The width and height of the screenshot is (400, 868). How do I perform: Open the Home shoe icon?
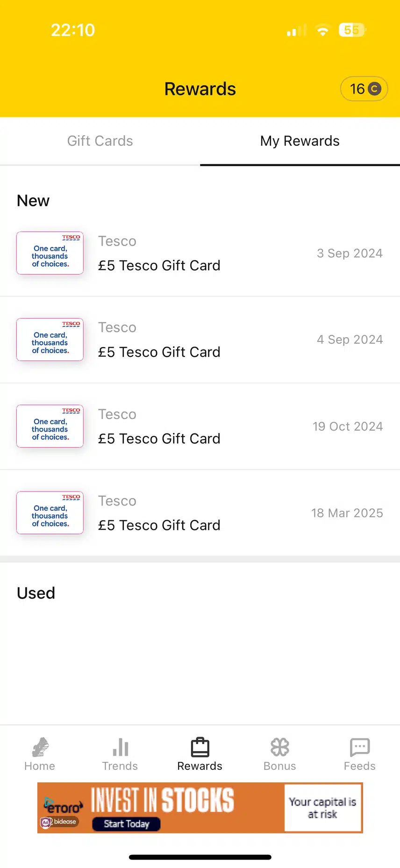40,747
